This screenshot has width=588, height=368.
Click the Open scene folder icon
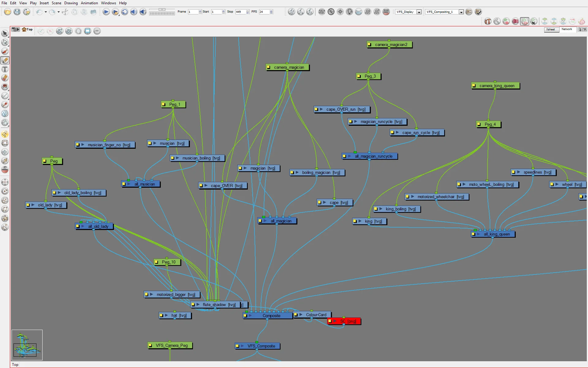[8, 12]
